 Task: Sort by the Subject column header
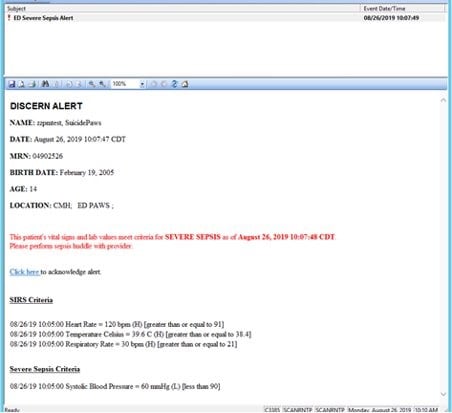(183, 8)
